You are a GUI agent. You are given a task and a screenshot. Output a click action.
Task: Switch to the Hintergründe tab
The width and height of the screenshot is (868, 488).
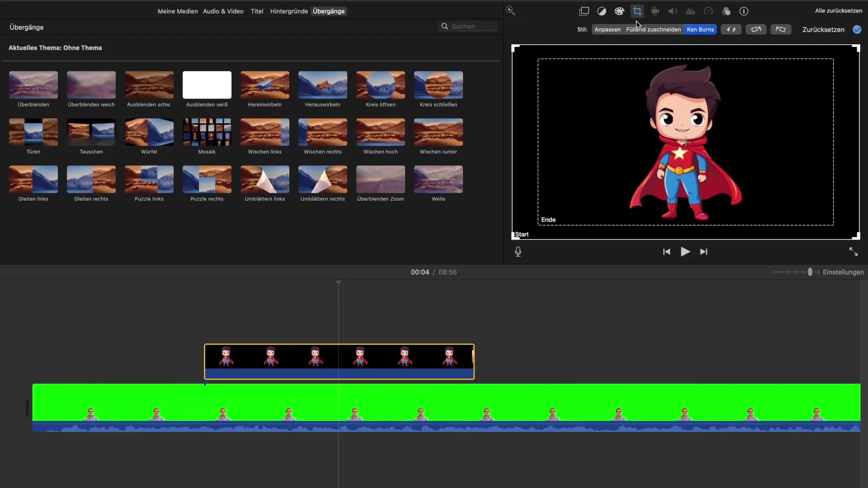pos(289,11)
